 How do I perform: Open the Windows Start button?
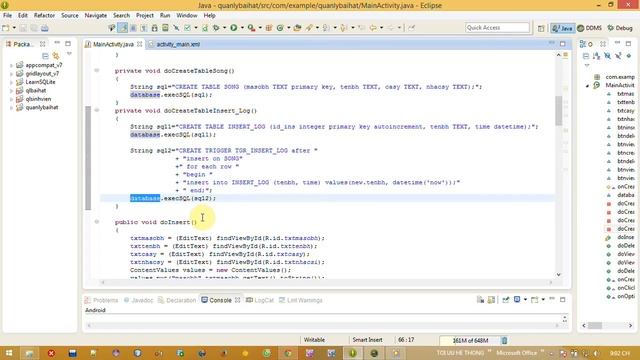pyautogui.click(x=9, y=353)
